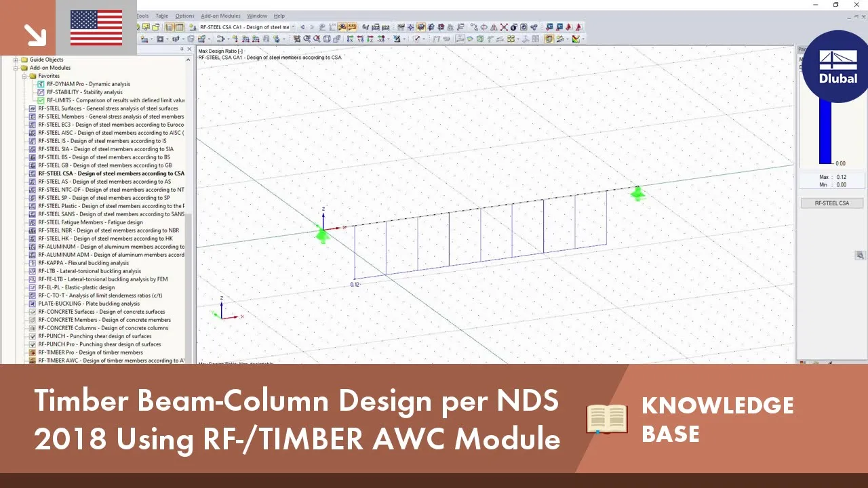Open the RF-STEEL CSA CA1 case dropdown
Screen dimensions: 868x488
(x=293, y=27)
